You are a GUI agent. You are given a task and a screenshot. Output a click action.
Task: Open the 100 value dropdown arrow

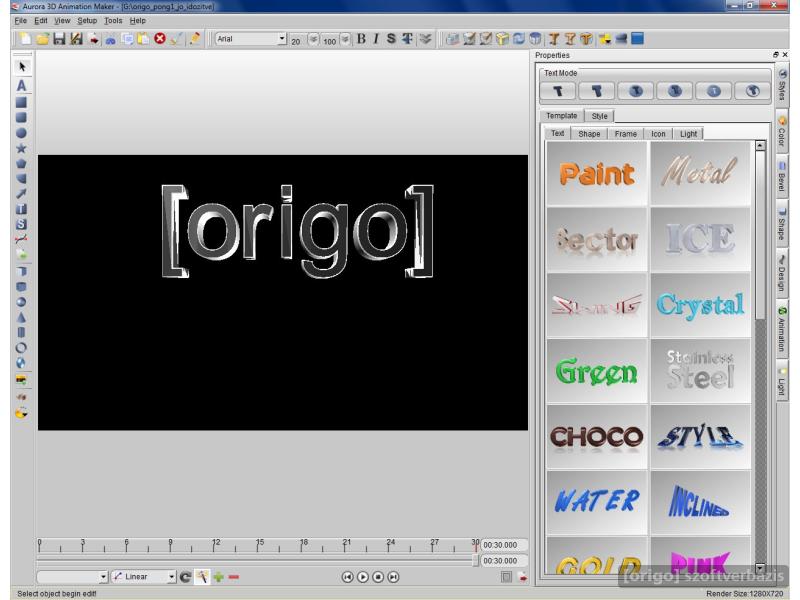(345, 39)
